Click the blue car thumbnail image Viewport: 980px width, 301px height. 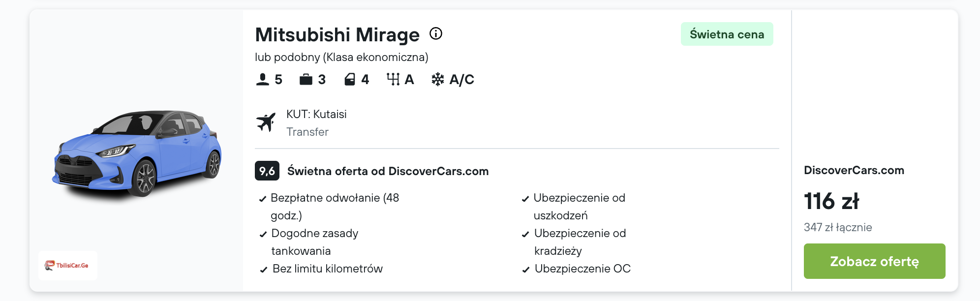click(x=137, y=154)
